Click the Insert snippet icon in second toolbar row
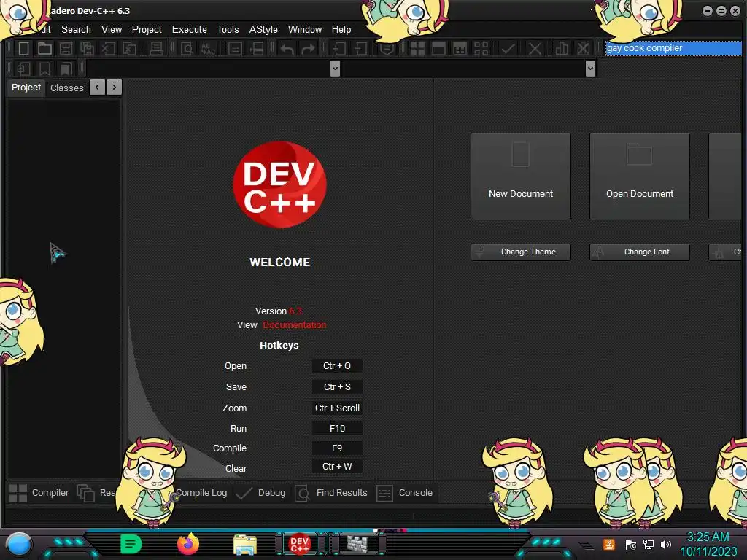Image resolution: width=747 pixels, height=560 pixels. tap(23, 69)
